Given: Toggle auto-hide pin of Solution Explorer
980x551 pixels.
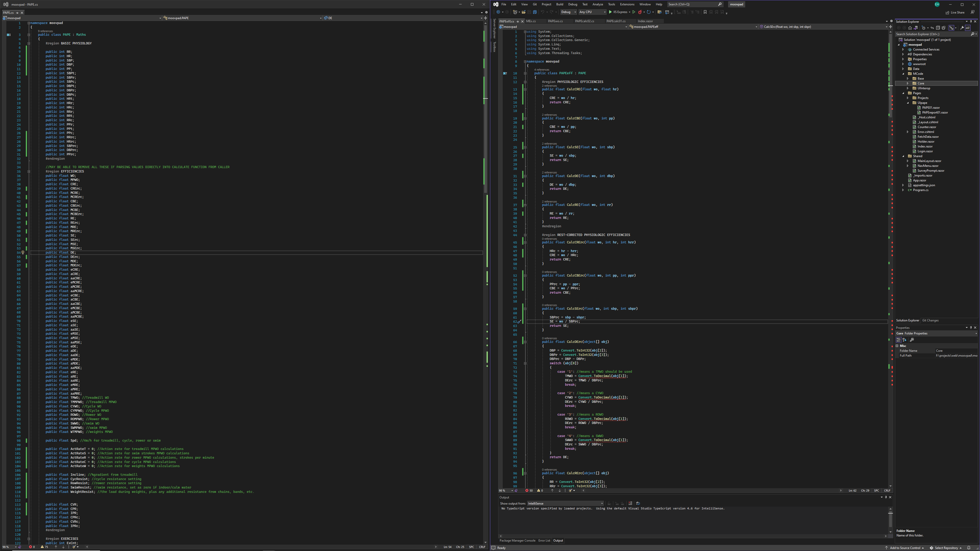Looking at the screenshot, I should (x=971, y=21).
